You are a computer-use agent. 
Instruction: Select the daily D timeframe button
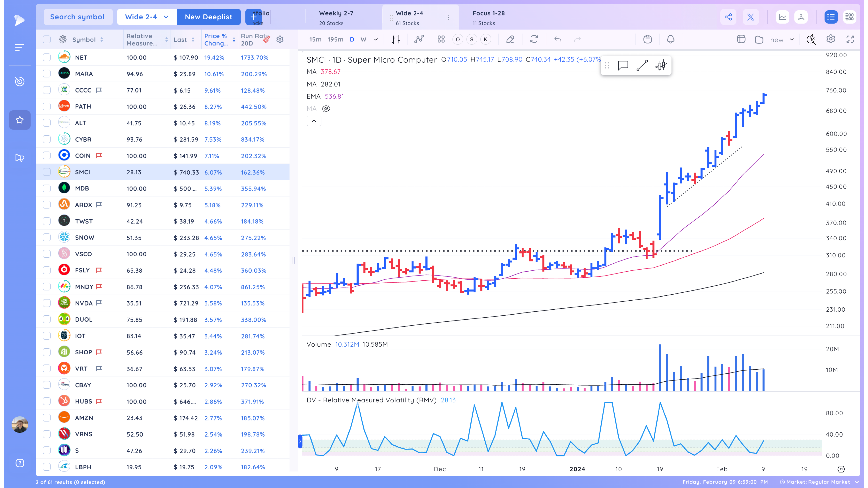click(x=352, y=39)
